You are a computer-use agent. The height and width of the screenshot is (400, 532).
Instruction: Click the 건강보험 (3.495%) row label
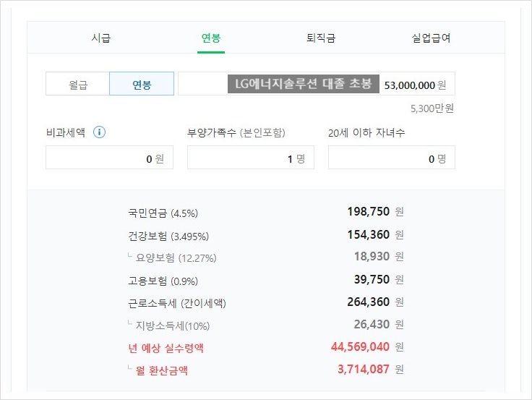(x=168, y=236)
